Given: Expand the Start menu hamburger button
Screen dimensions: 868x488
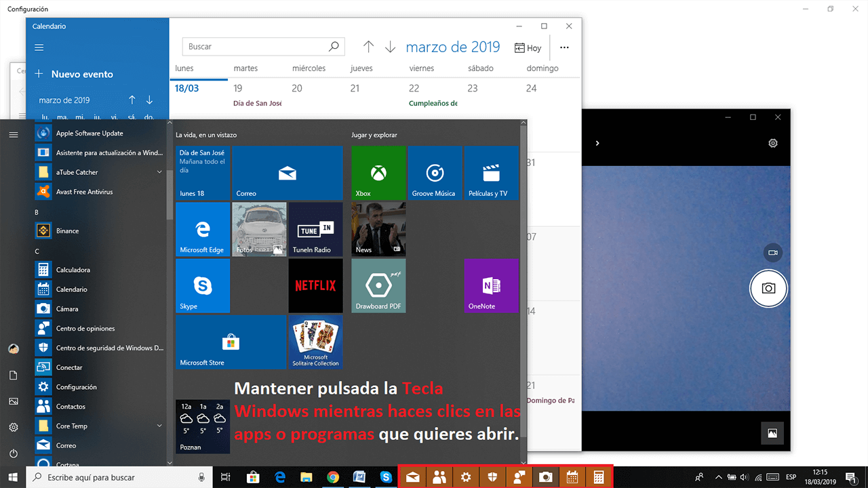Looking at the screenshot, I should pyautogui.click(x=13, y=135).
